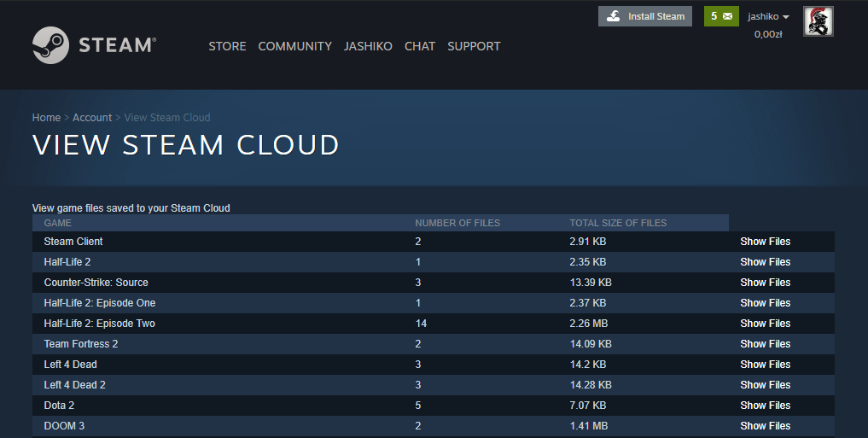Click the 0,00zł wallet balance
Image resolution: width=868 pixels, height=438 pixels.
pos(768,34)
